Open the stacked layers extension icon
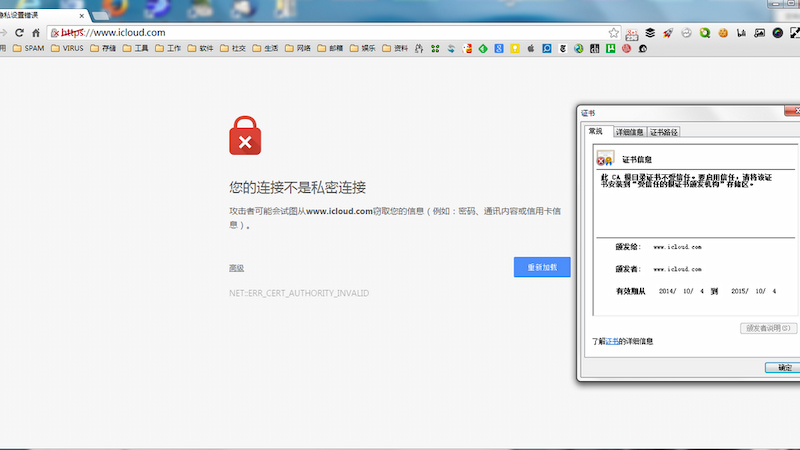The image size is (800, 450). (650, 33)
